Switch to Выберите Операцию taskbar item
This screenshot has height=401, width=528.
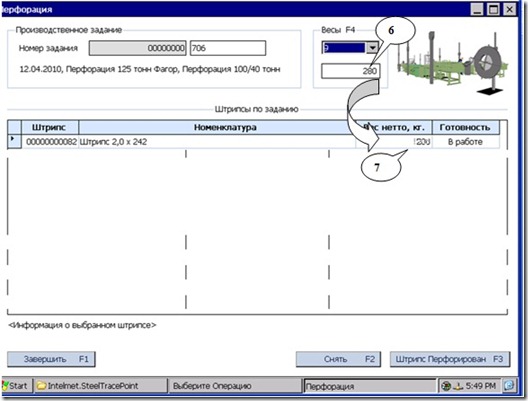234,386
